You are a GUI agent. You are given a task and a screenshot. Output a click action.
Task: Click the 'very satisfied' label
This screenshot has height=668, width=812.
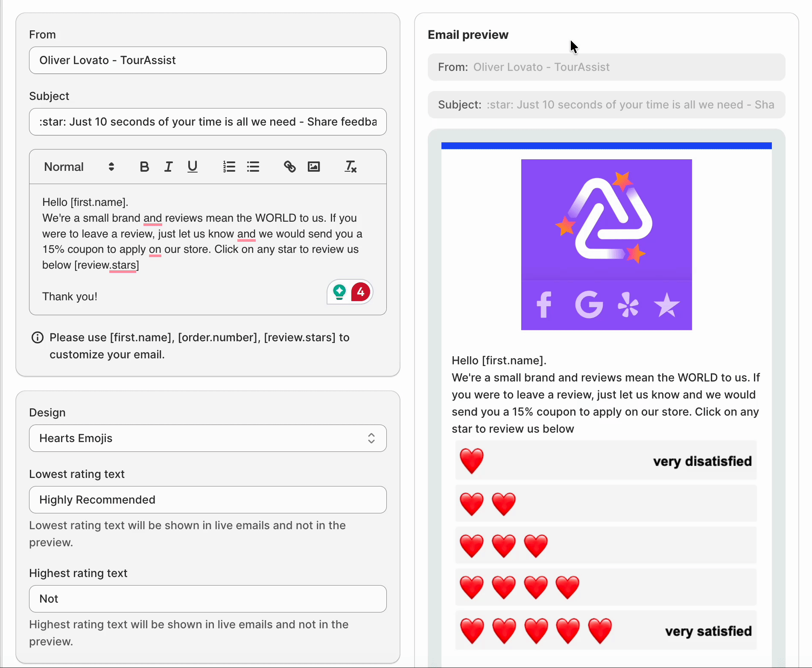tap(708, 631)
